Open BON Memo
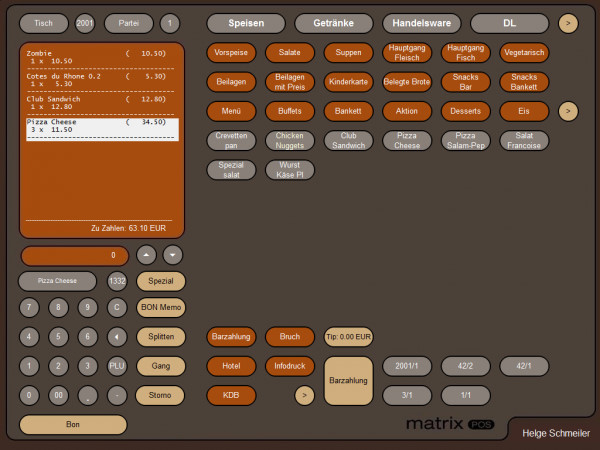Screen dimensions: 600x450 pos(161,307)
